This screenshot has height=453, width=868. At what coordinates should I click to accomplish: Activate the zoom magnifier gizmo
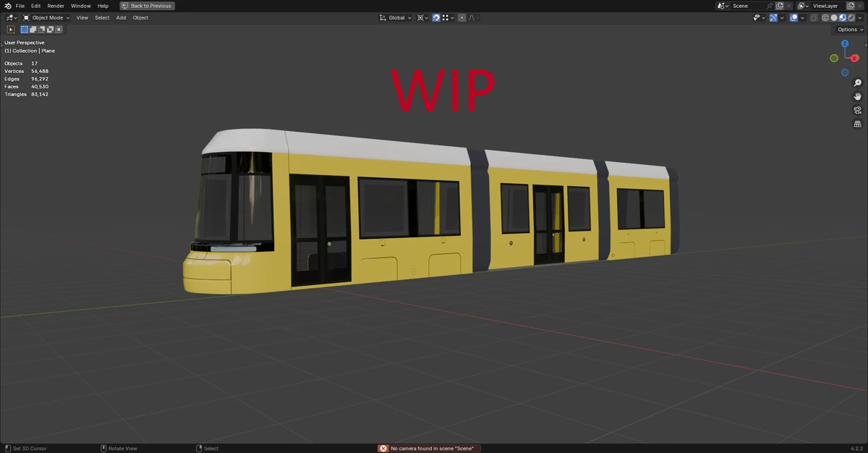pos(857,82)
